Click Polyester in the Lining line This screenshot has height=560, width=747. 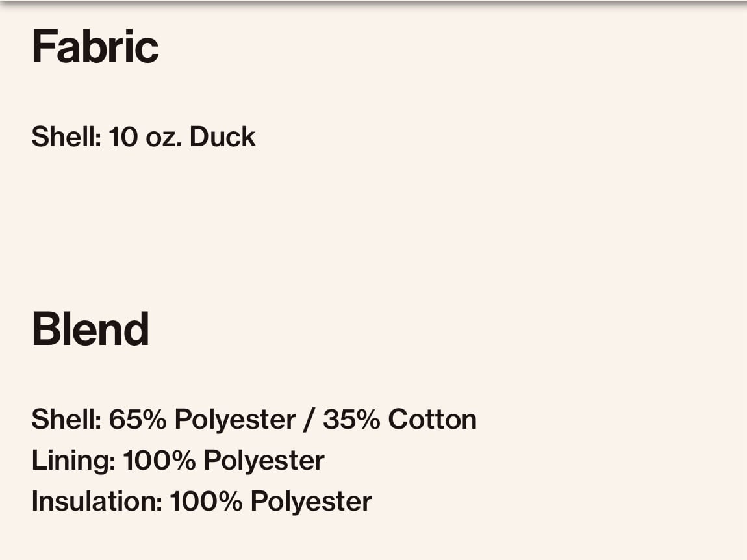point(264,461)
